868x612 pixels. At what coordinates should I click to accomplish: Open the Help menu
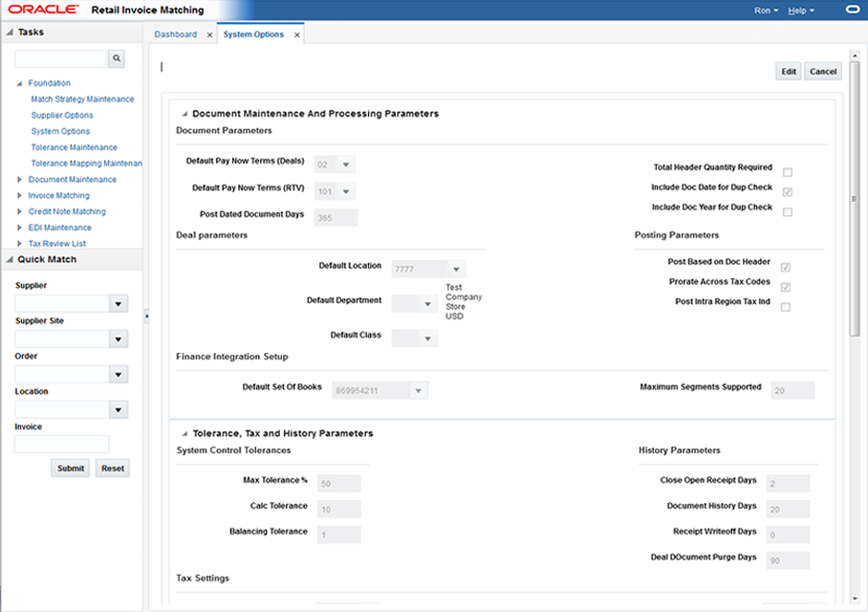pos(801,10)
